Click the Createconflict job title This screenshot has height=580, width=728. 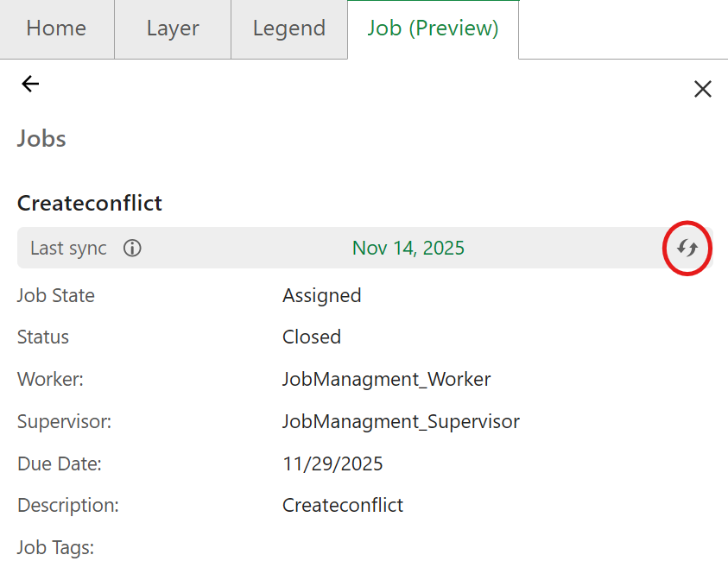click(89, 204)
